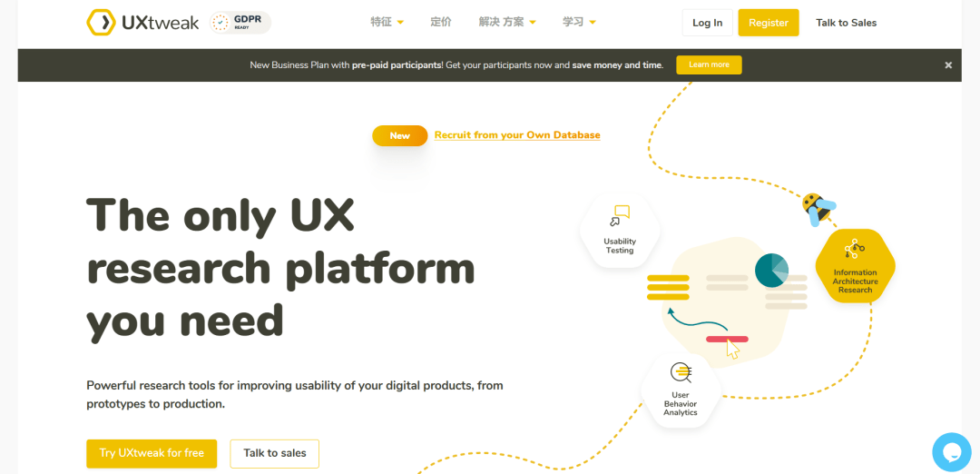Click the GDPR Ready badge
The height and width of the screenshot is (474, 980).
pyautogui.click(x=240, y=23)
